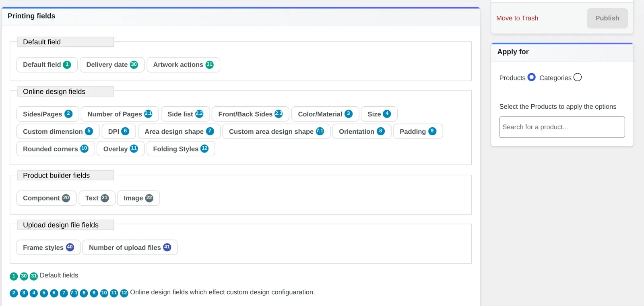Image resolution: width=644 pixels, height=306 pixels.
Task: Add the Overlay field
Action: (x=120, y=149)
